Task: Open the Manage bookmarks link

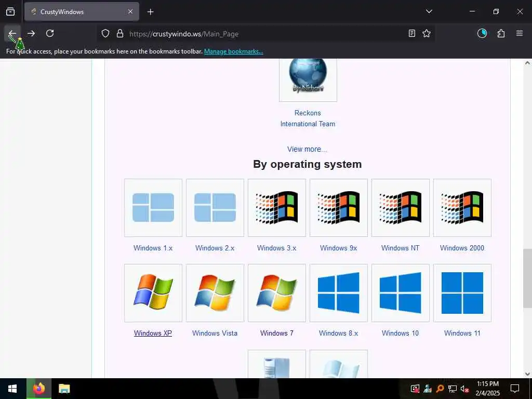Action: click(233, 51)
